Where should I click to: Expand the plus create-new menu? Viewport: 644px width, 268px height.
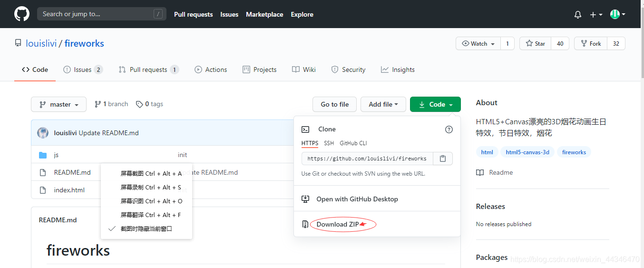(596, 15)
